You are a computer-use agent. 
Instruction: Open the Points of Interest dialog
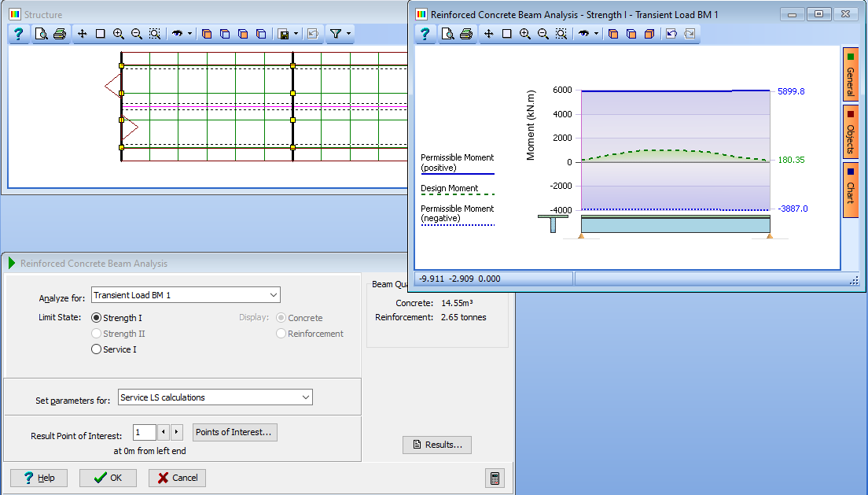(234, 432)
